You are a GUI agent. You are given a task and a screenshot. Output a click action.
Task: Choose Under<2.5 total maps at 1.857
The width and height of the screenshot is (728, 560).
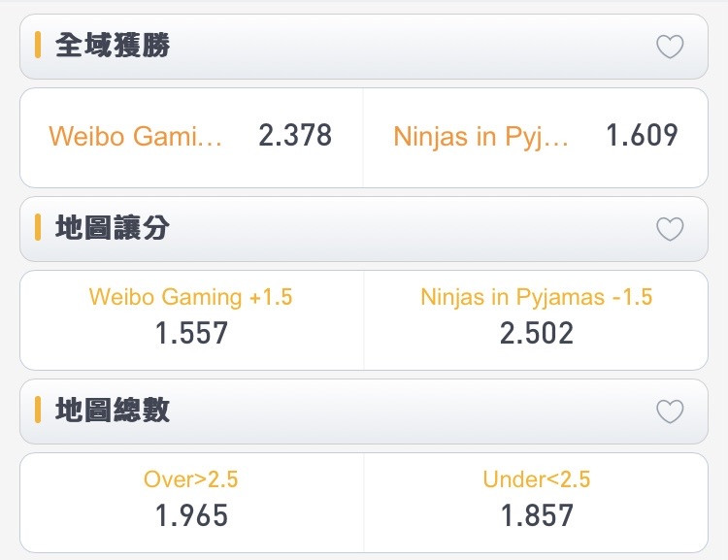coord(536,503)
